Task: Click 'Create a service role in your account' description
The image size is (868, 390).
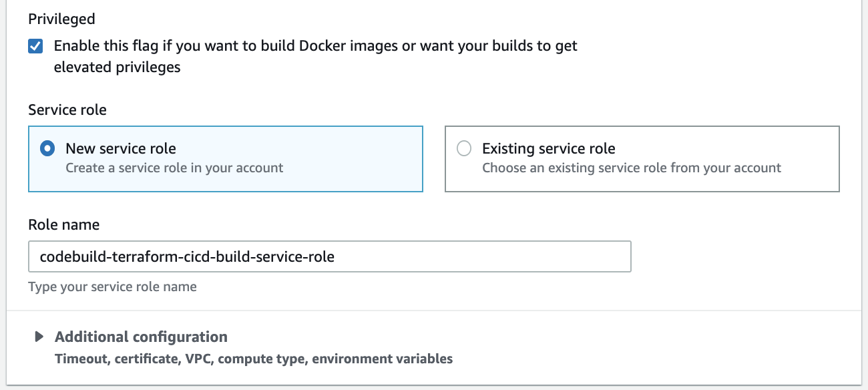Action: 174,168
